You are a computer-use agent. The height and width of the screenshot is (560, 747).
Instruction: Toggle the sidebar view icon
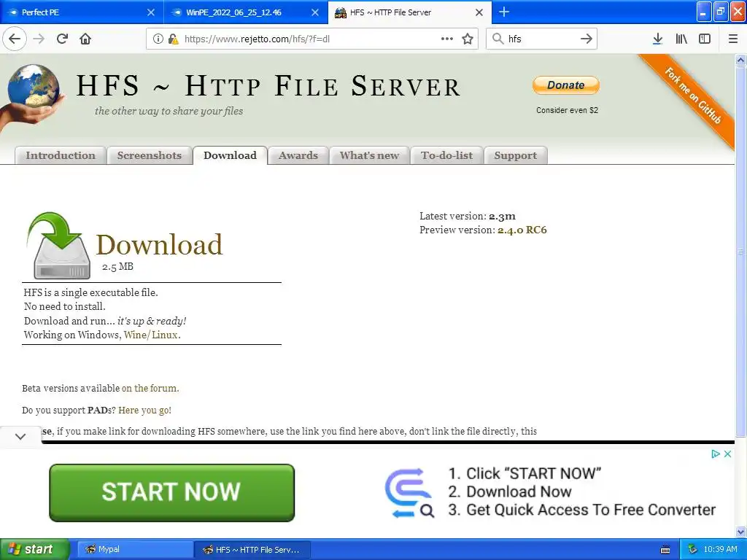tap(705, 39)
